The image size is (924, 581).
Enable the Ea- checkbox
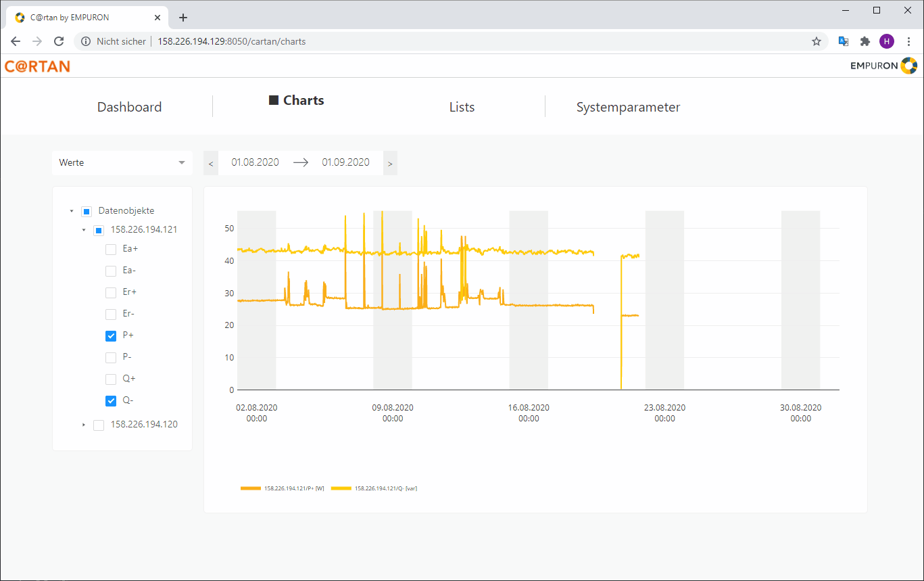pyautogui.click(x=111, y=271)
